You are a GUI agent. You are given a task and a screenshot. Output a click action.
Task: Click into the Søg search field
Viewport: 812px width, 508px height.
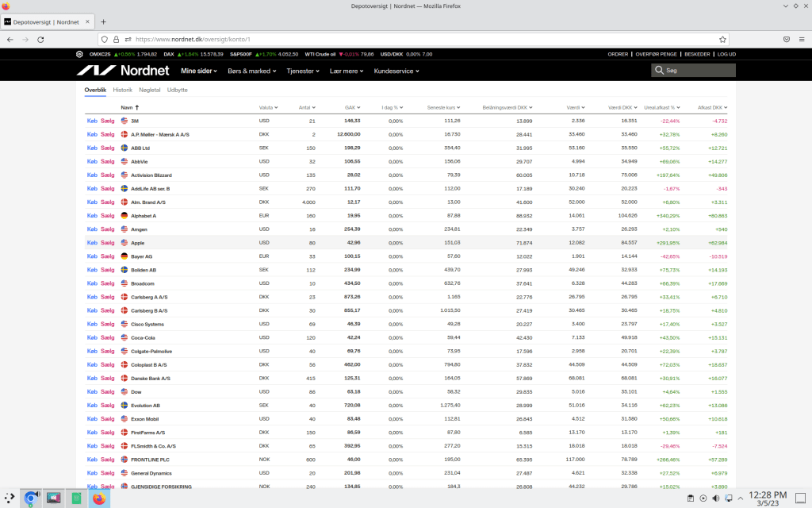click(698, 71)
